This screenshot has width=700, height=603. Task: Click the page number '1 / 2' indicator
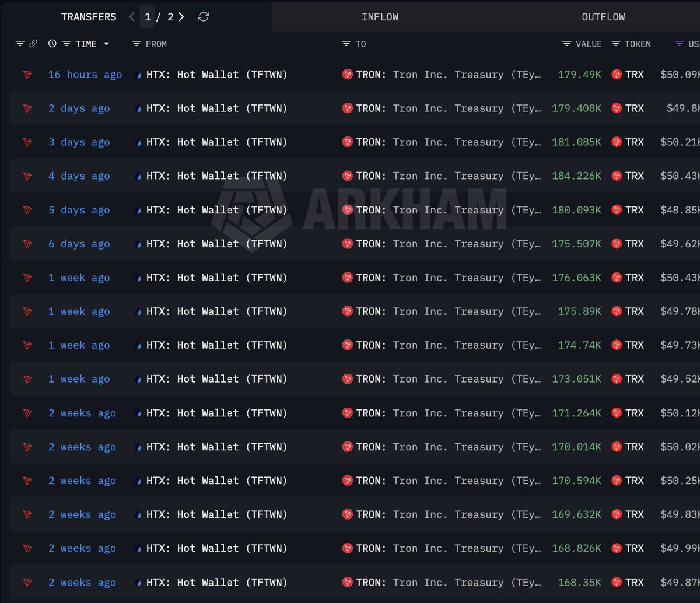tap(159, 17)
